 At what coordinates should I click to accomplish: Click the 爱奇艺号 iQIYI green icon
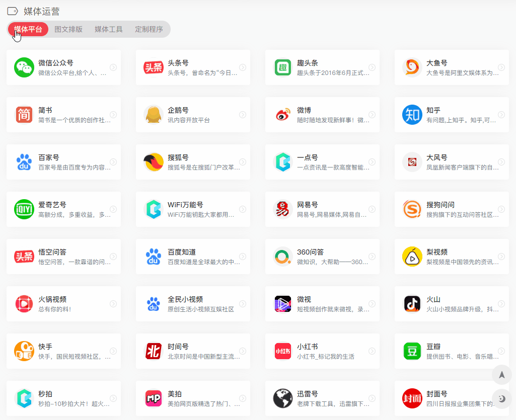coord(24,209)
